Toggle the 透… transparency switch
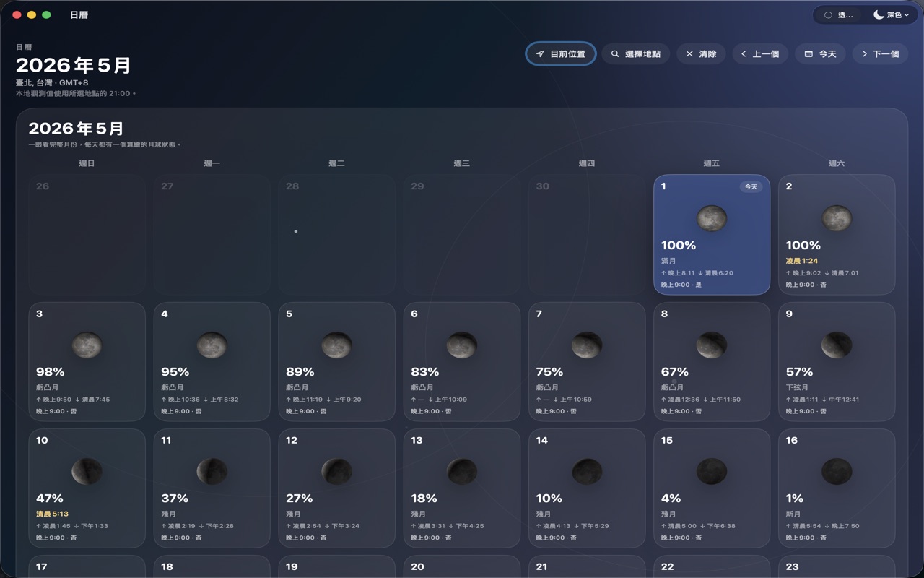 (839, 15)
